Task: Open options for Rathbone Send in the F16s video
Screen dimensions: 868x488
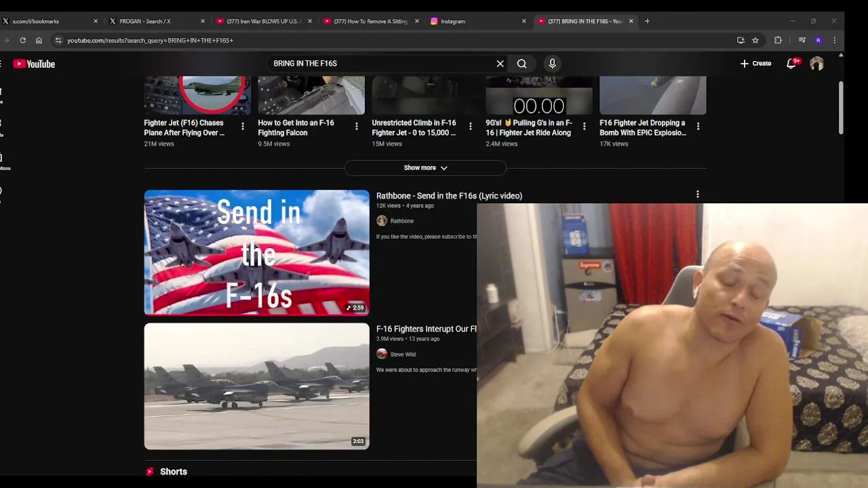Action: pos(697,195)
